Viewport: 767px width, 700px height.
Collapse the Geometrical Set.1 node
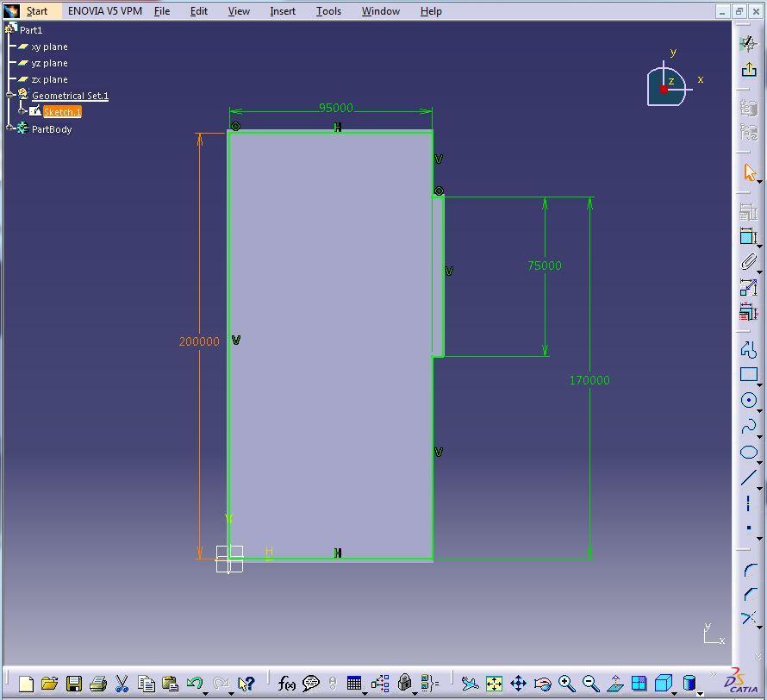9,95
